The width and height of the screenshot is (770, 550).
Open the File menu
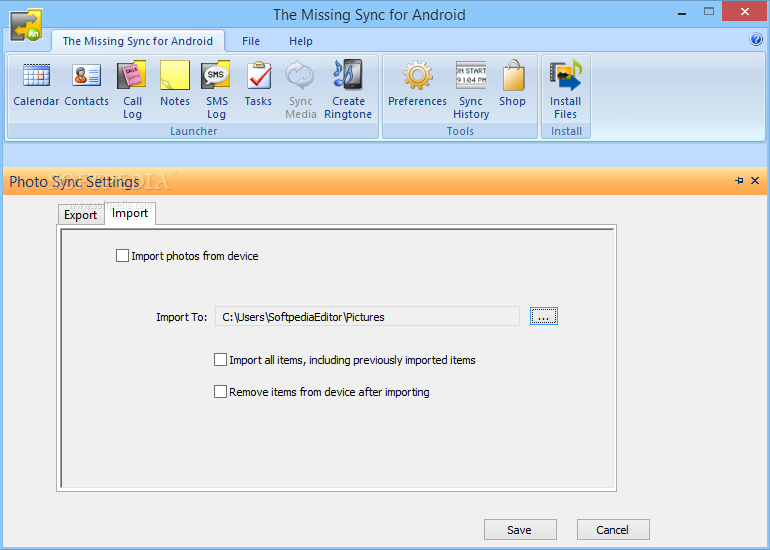click(251, 41)
